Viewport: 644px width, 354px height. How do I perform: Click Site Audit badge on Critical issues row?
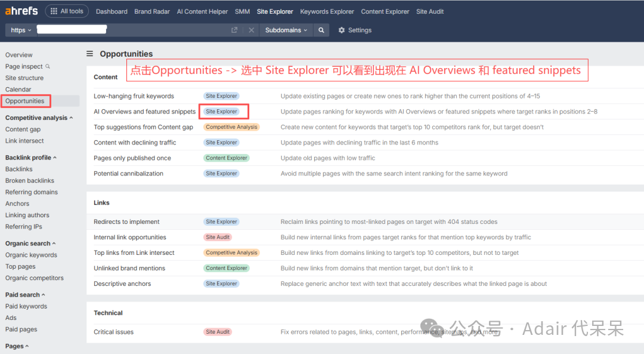[218, 332]
